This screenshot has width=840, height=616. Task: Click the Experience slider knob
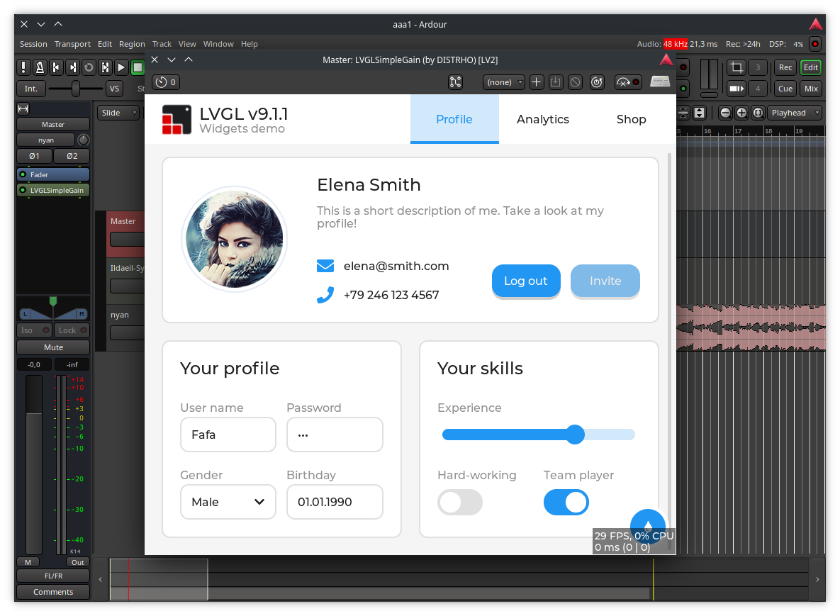pos(575,435)
